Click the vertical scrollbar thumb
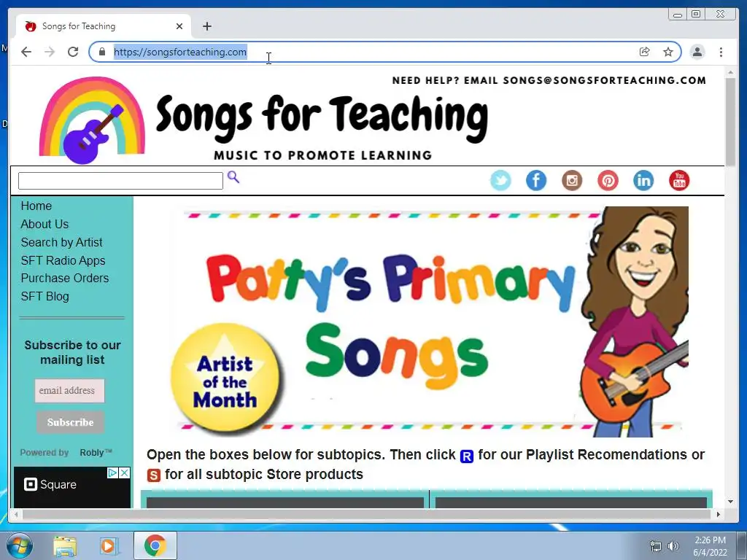 click(730, 122)
